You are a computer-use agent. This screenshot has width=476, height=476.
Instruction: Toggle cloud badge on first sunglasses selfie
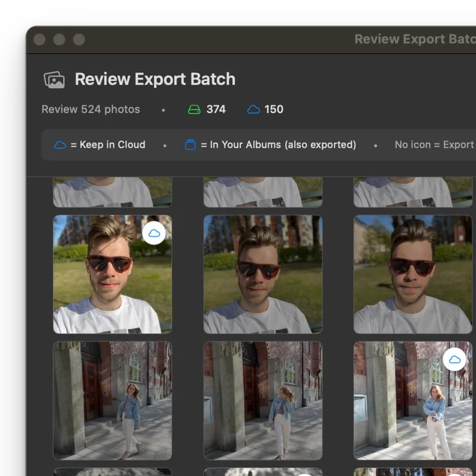pyautogui.click(x=154, y=233)
